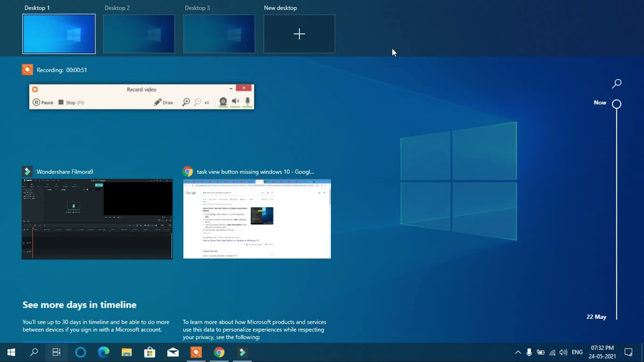The width and height of the screenshot is (644, 362).
Task: Click the timeline search magnifier icon
Action: pos(617,83)
